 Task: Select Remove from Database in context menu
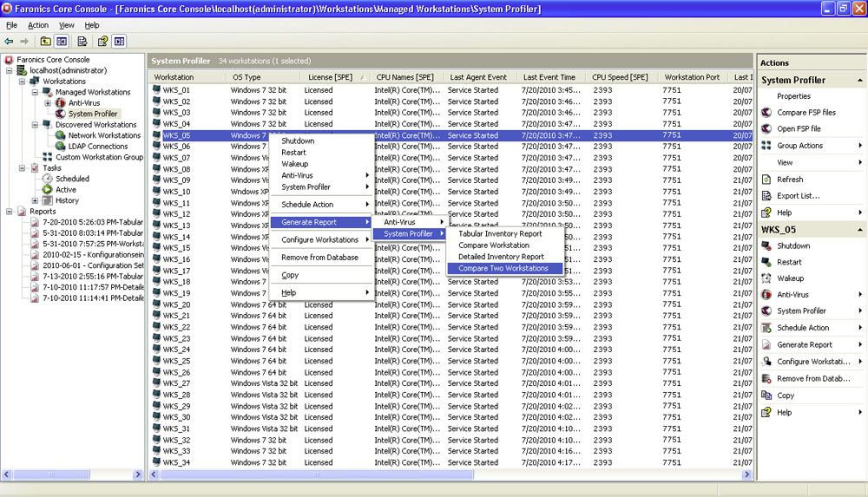[x=319, y=258]
